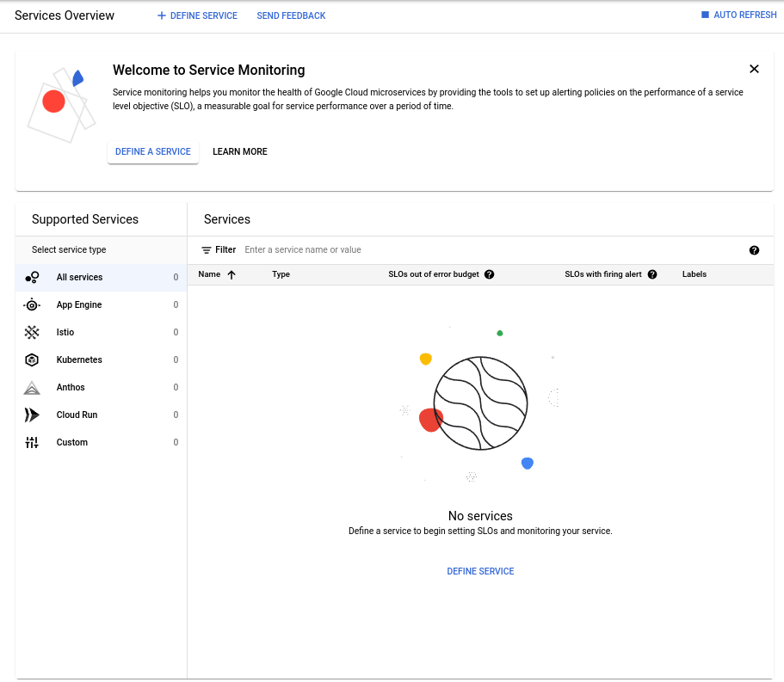
Task: Type in the service name filter field
Action: click(x=344, y=249)
